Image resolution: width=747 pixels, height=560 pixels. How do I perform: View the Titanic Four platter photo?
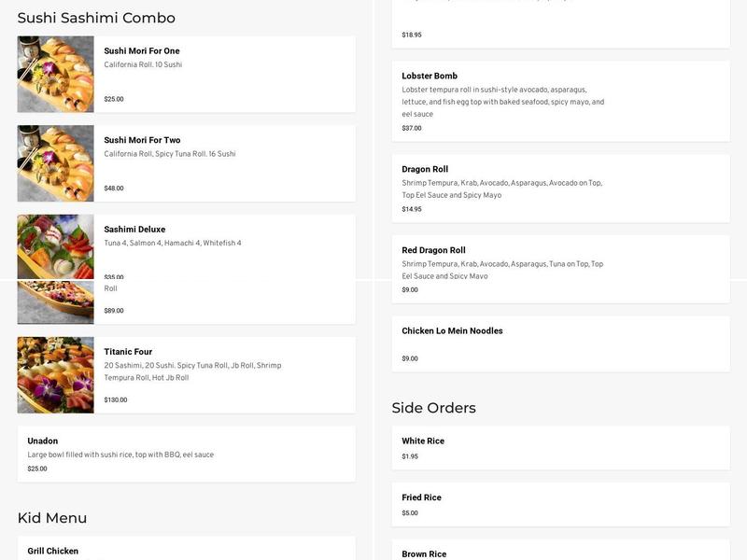point(55,375)
